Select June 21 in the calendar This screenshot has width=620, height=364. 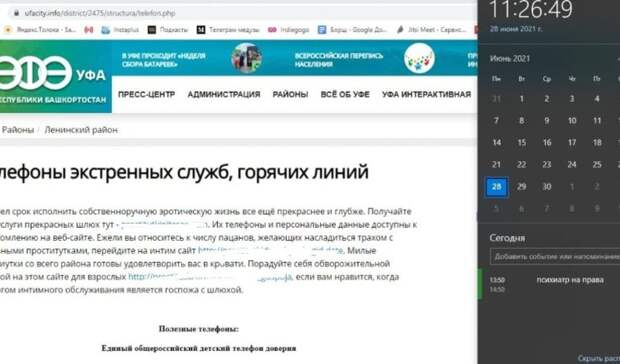point(496,165)
